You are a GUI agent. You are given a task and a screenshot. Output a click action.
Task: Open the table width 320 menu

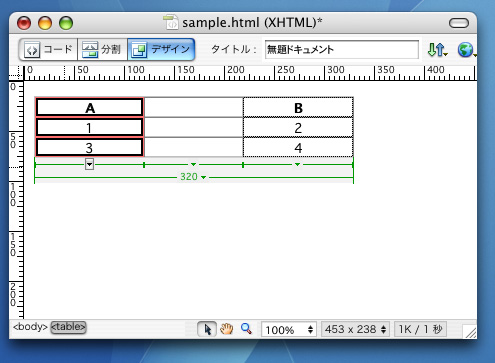193,177
